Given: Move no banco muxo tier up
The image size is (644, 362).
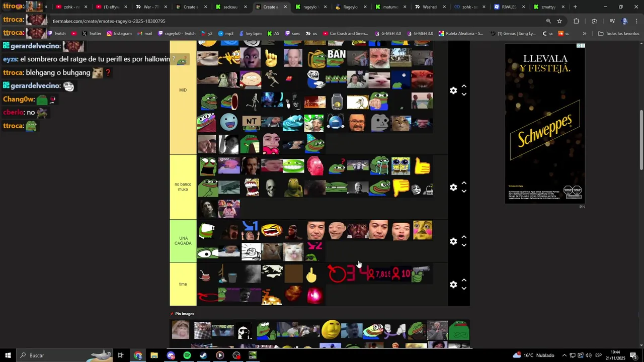Looking at the screenshot, I should click(x=464, y=184).
